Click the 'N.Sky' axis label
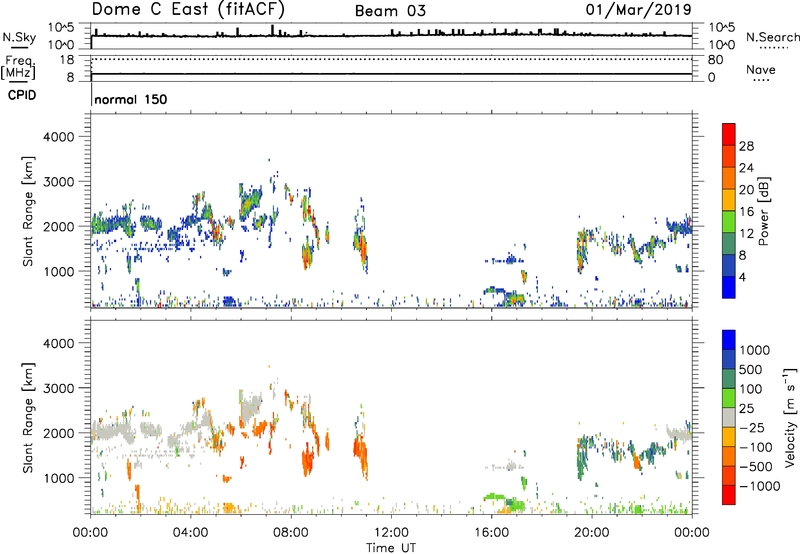The width and height of the screenshot is (800, 554). point(19,37)
